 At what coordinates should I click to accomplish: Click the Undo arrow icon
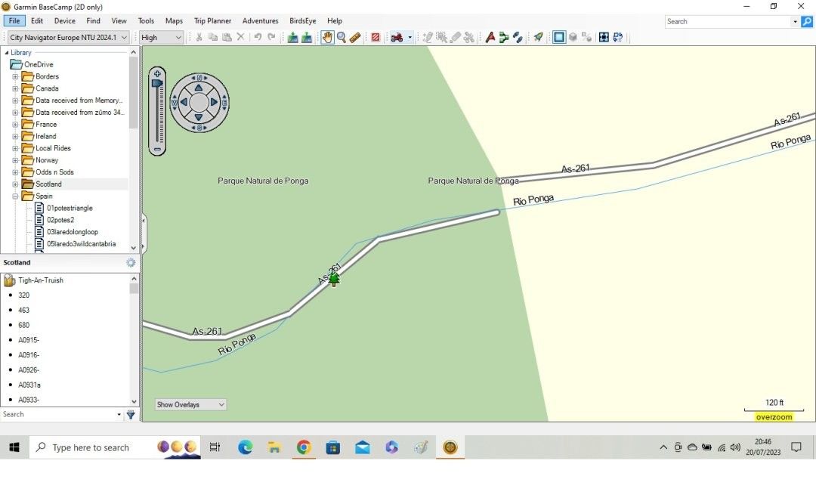pos(258,38)
